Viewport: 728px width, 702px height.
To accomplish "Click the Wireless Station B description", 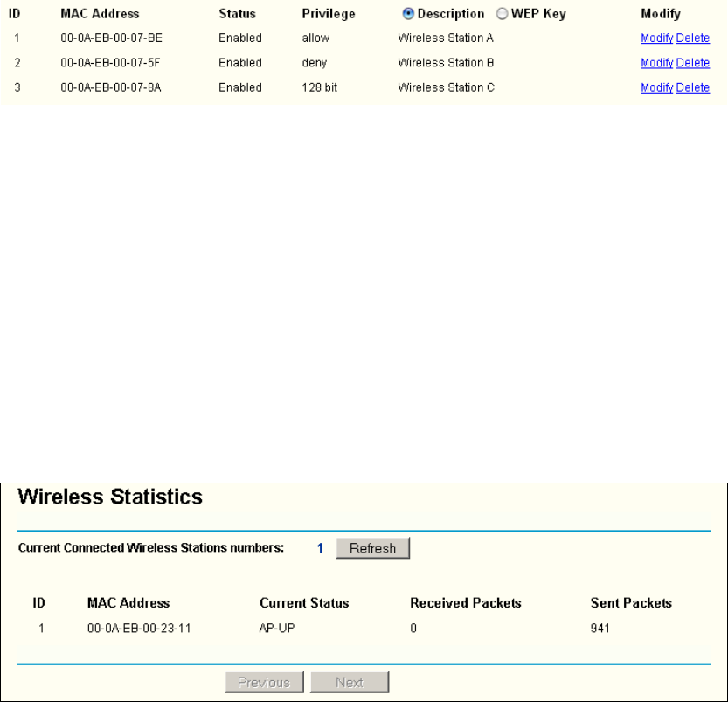I will tap(446, 63).
